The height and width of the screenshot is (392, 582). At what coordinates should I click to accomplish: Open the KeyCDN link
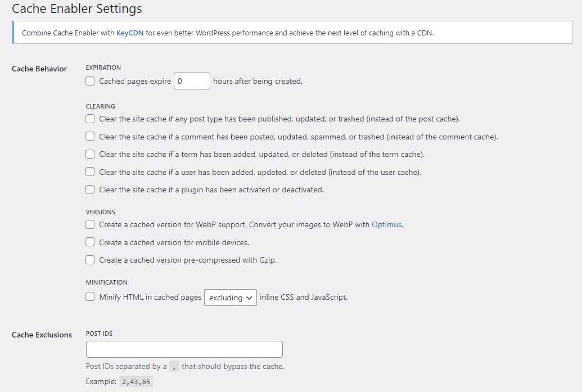(130, 33)
